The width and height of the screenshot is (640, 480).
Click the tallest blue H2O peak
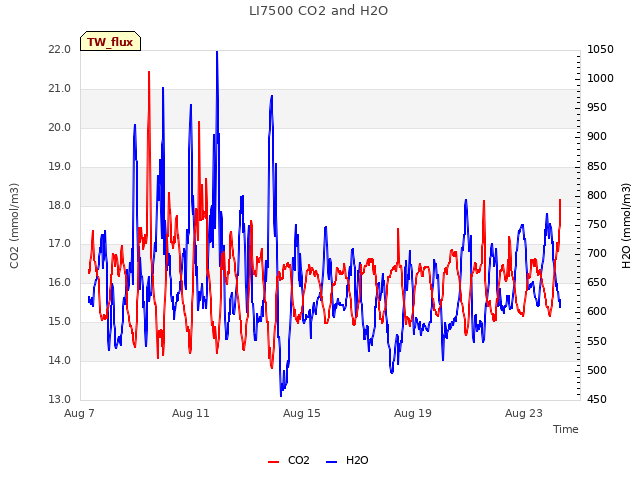pos(217,52)
